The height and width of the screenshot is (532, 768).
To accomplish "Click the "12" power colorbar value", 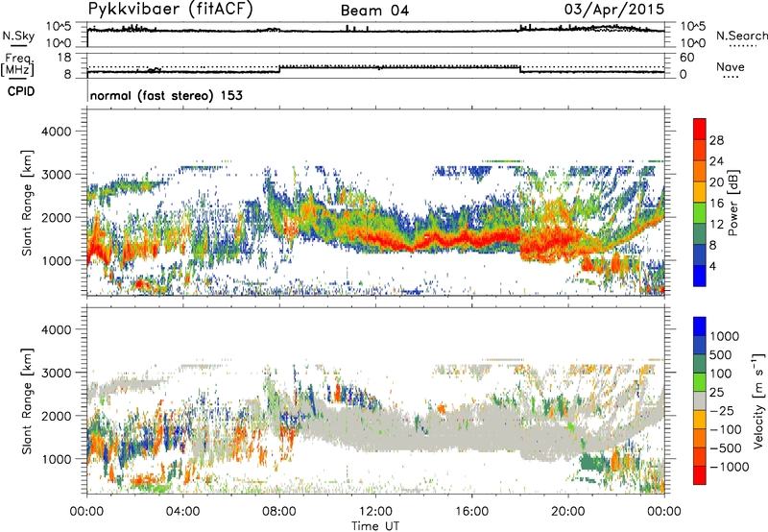I will (716, 225).
